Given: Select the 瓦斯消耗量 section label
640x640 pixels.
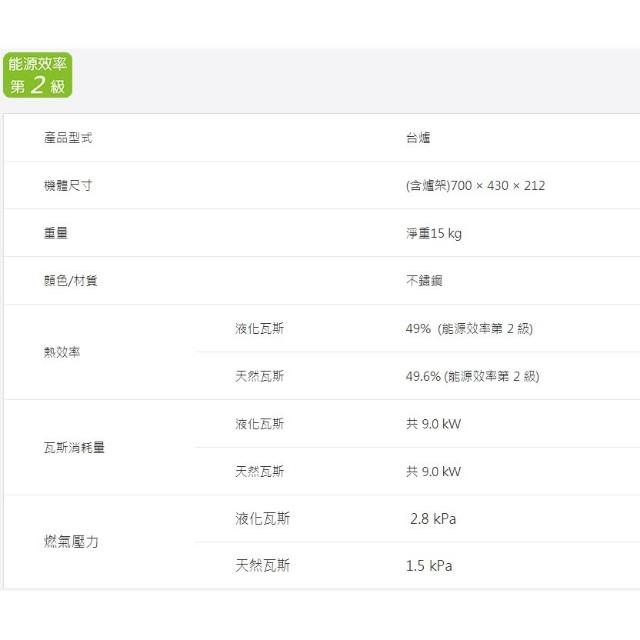Looking at the screenshot, I should (74, 447).
